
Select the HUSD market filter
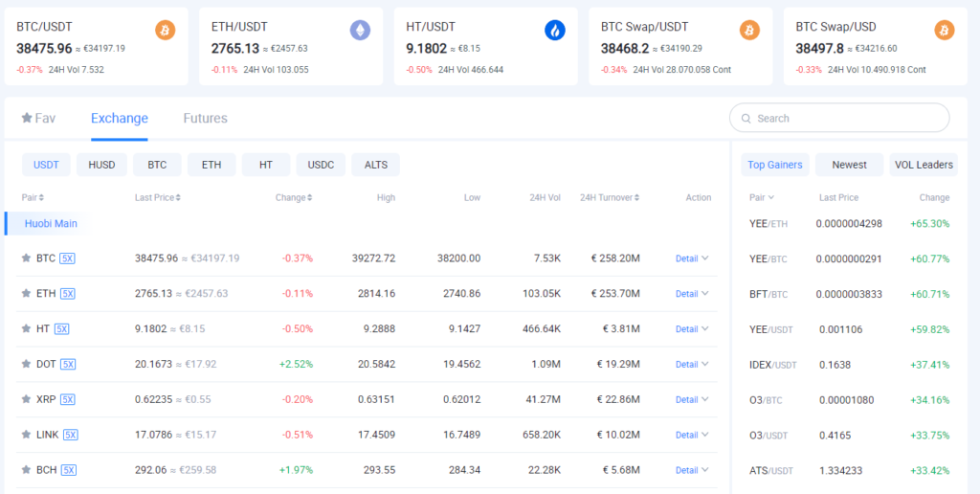tap(101, 165)
